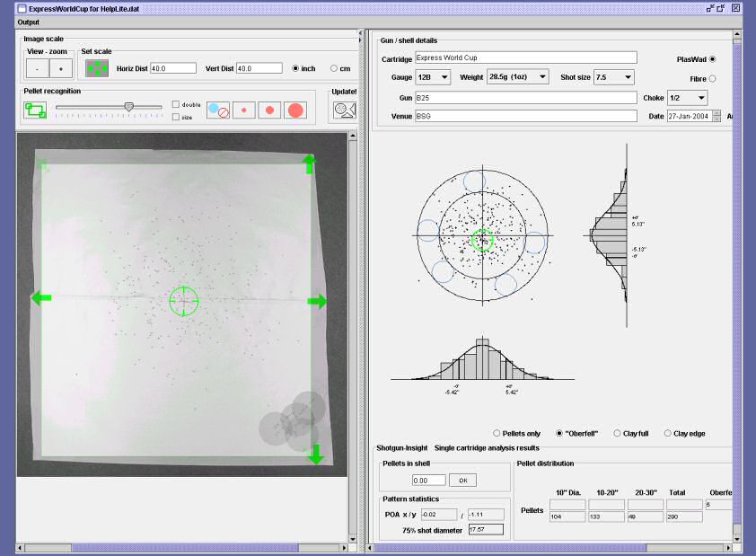Enable the double checkbox
756x556 pixels.
coord(176,104)
